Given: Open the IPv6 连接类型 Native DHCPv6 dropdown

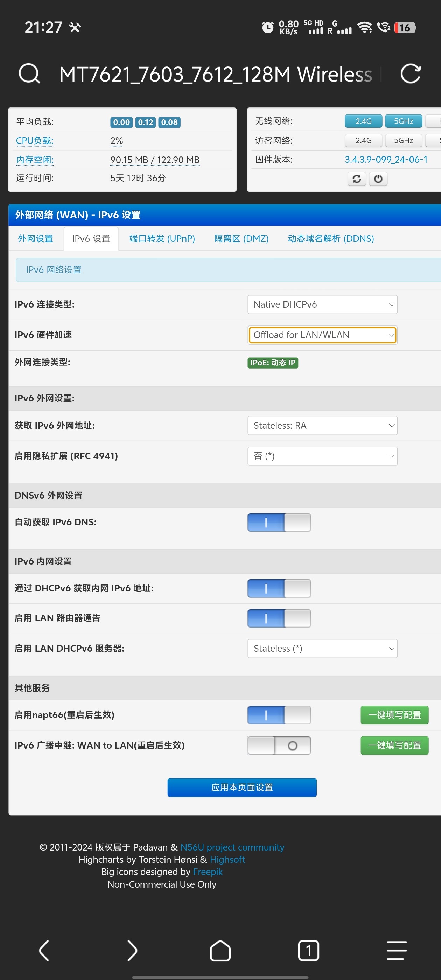Looking at the screenshot, I should pyautogui.click(x=322, y=304).
